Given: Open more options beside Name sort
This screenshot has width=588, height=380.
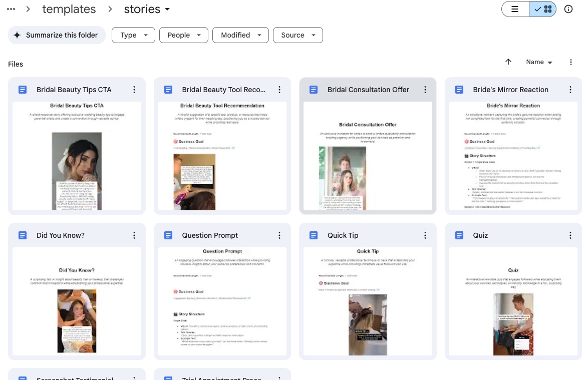Looking at the screenshot, I should tap(571, 62).
